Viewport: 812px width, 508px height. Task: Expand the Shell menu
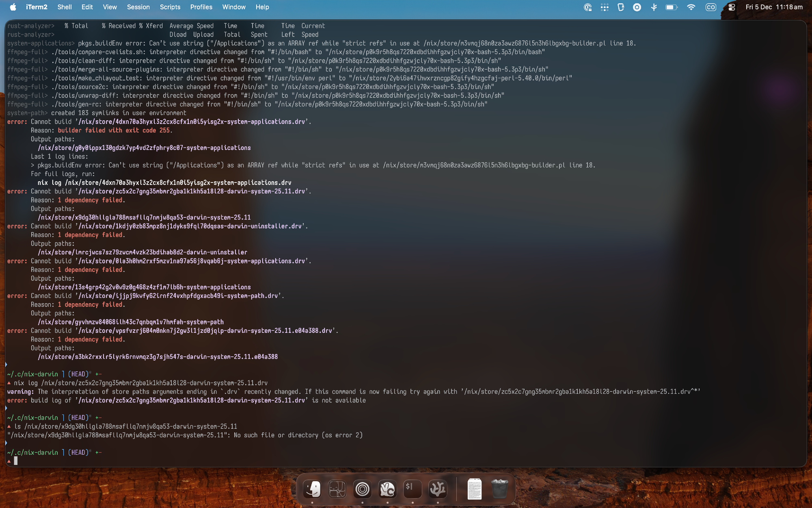pos(64,7)
